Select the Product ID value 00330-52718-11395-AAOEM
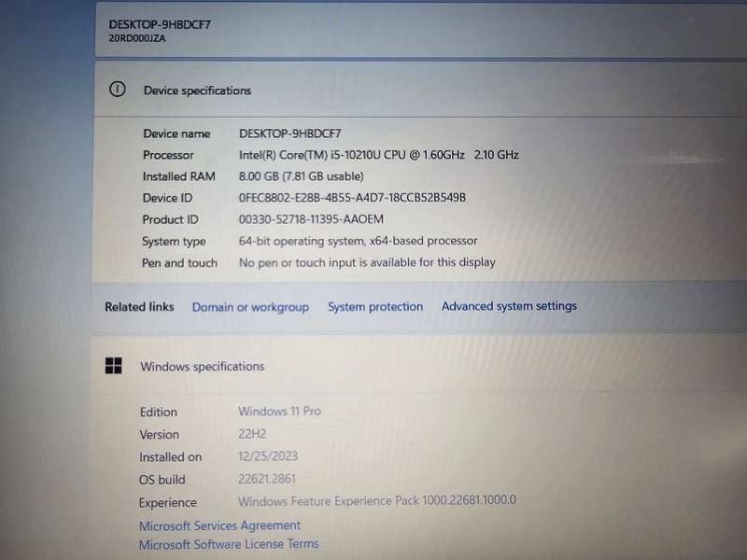Viewport: 747px width, 560px height. pos(311,219)
